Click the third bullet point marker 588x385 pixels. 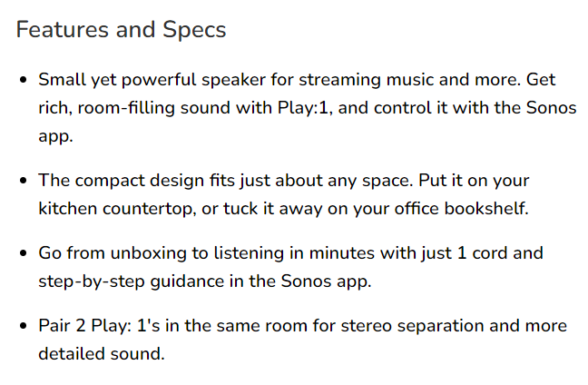point(24,253)
